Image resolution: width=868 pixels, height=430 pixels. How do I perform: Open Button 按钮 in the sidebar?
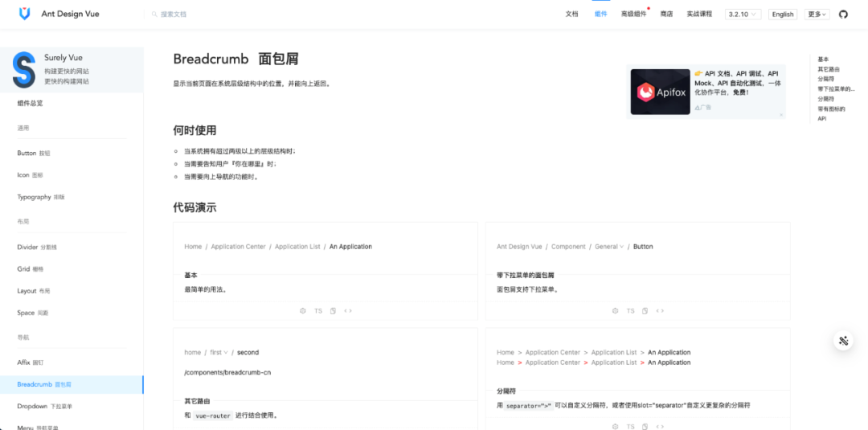pos(72,153)
